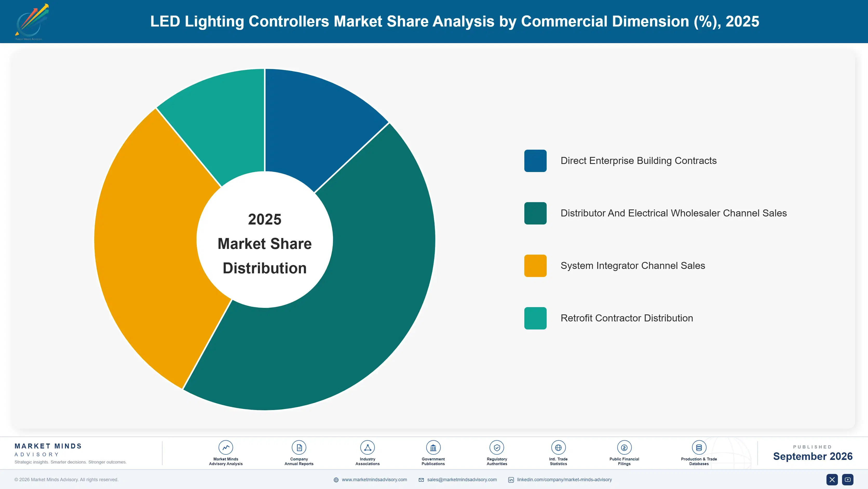Open linkedin.com/company/market-minds-advisory link
This screenshot has width=868, height=489.
(x=564, y=480)
